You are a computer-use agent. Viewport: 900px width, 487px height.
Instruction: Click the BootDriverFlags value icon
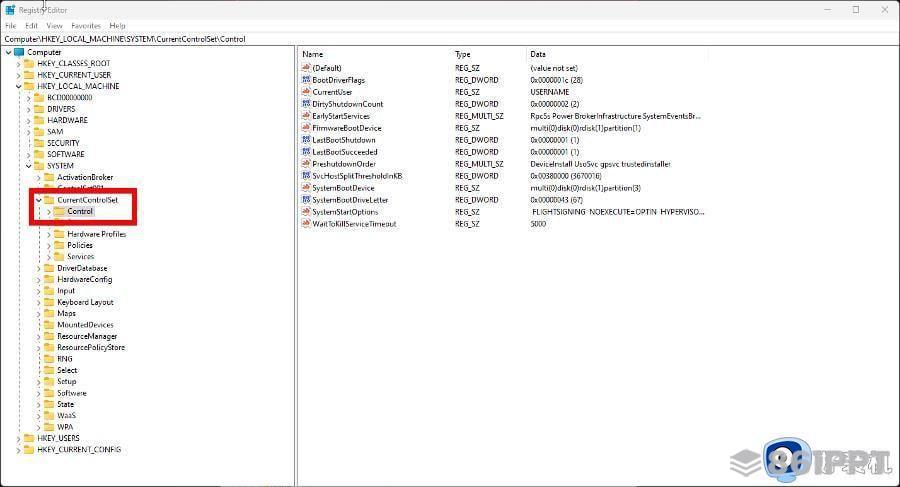point(306,80)
